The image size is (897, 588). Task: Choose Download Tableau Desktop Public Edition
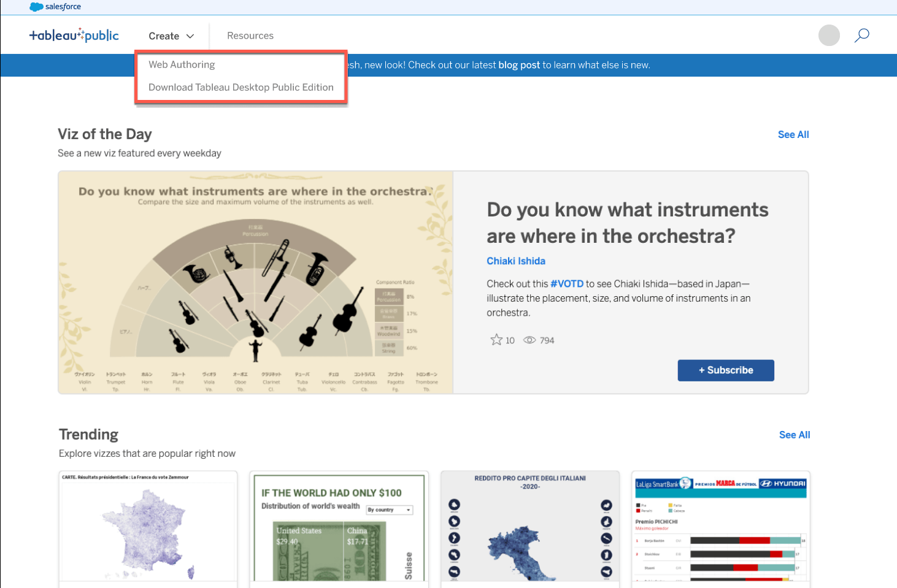point(241,87)
